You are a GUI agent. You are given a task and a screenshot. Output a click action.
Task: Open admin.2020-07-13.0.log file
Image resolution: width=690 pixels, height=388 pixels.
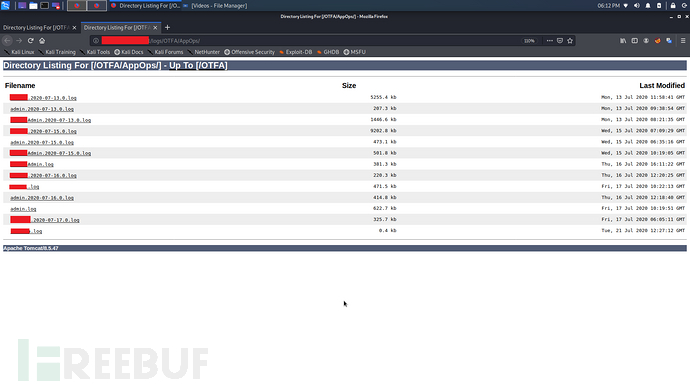(42, 109)
